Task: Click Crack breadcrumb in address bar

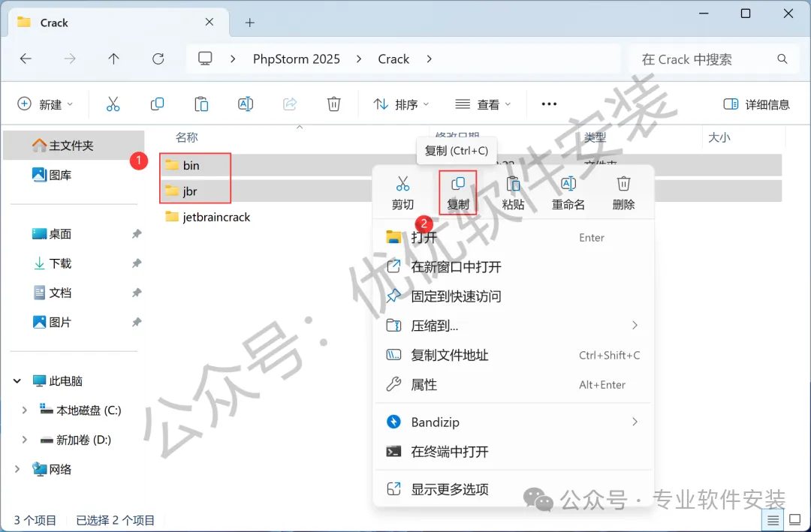Action: (x=393, y=59)
